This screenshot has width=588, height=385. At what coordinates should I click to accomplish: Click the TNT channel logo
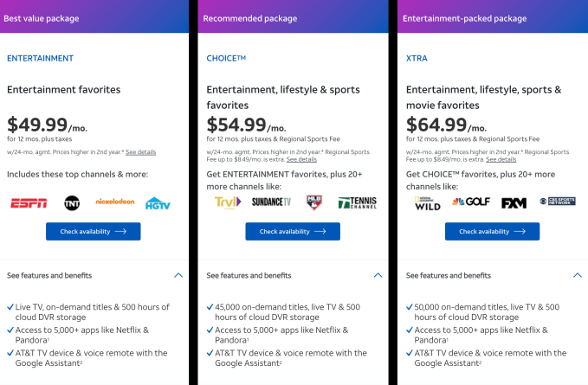(x=72, y=203)
